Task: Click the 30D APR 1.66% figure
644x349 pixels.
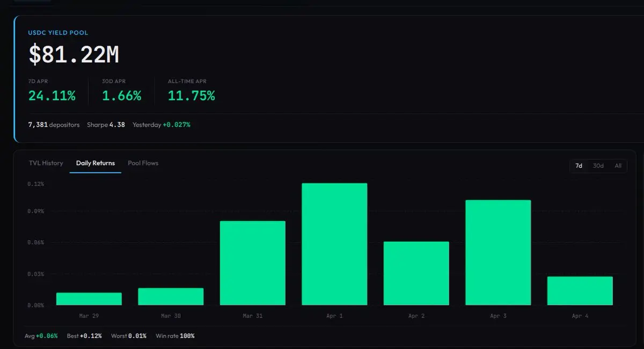Action: pyautogui.click(x=122, y=96)
